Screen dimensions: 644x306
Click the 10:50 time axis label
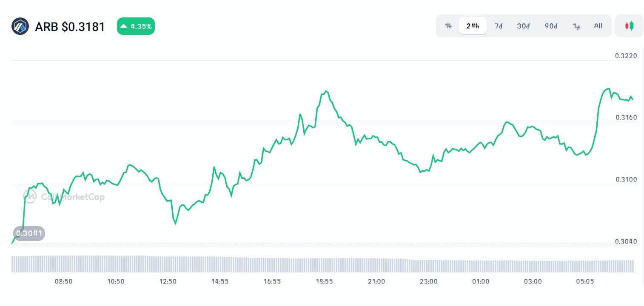coord(116,281)
